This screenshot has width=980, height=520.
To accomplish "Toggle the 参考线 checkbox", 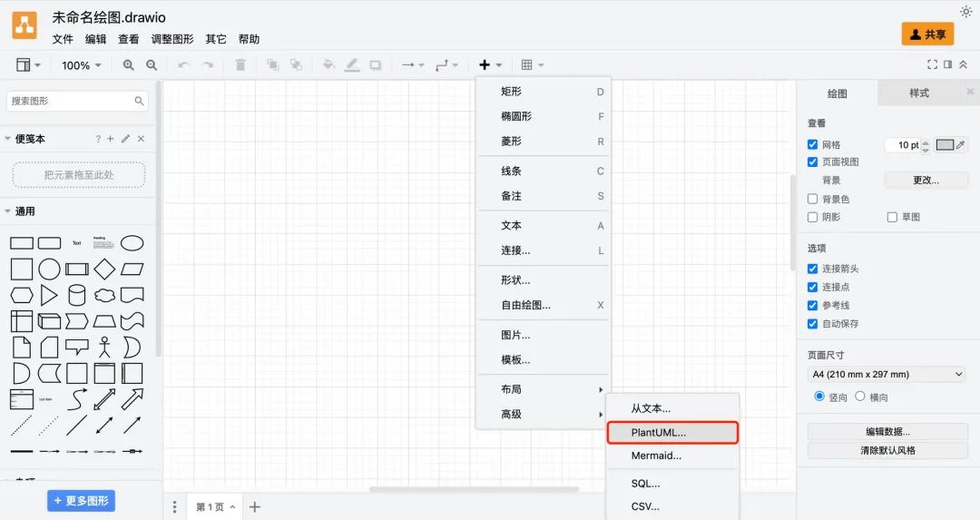I will click(812, 305).
